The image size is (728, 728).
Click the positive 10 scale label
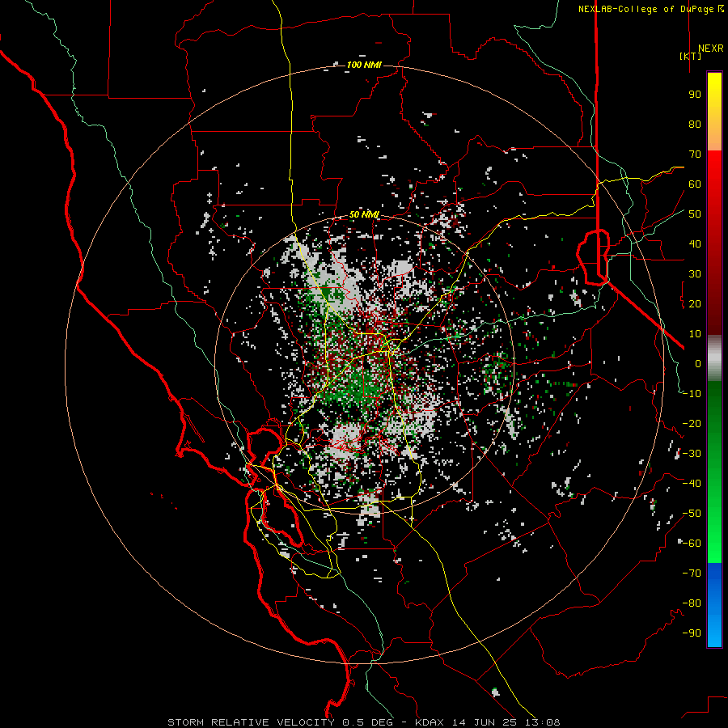(695, 334)
